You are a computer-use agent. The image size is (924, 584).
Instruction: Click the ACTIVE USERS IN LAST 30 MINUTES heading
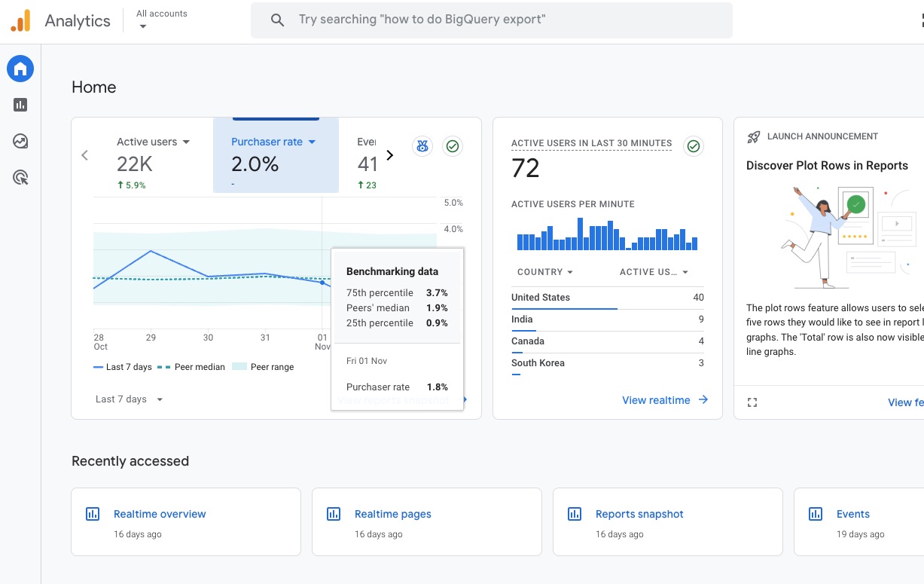pos(591,143)
